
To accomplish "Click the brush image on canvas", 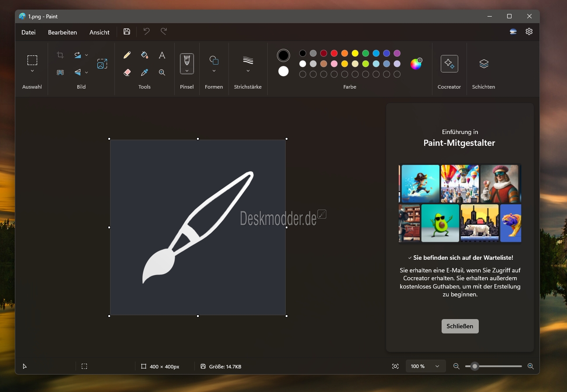I will coord(198,227).
